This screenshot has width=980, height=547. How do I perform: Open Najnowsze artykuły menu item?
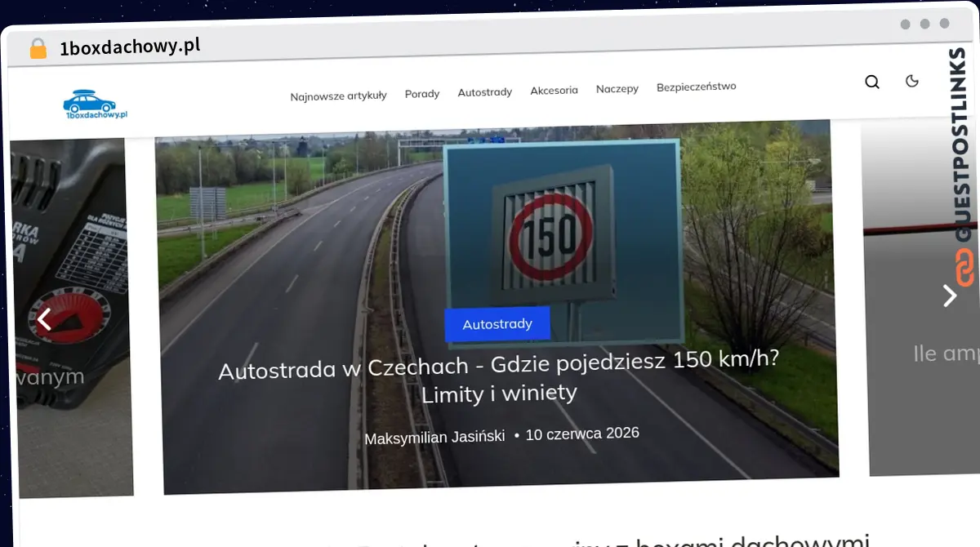pyautogui.click(x=338, y=96)
